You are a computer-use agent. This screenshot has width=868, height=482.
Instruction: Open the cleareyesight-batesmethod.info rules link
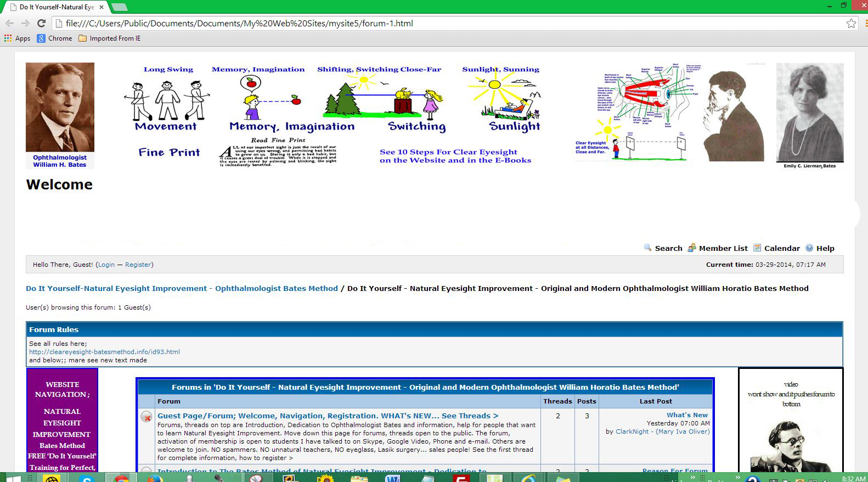click(104, 352)
